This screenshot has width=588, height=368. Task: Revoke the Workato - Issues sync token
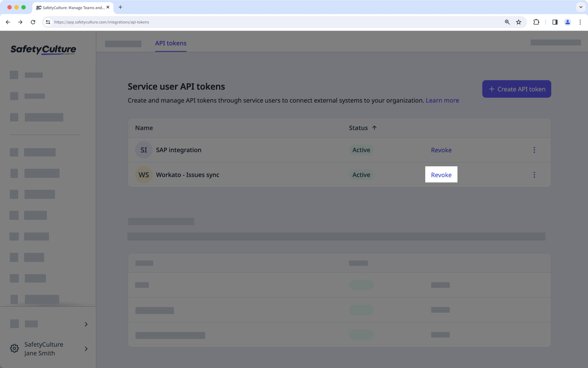click(441, 175)
